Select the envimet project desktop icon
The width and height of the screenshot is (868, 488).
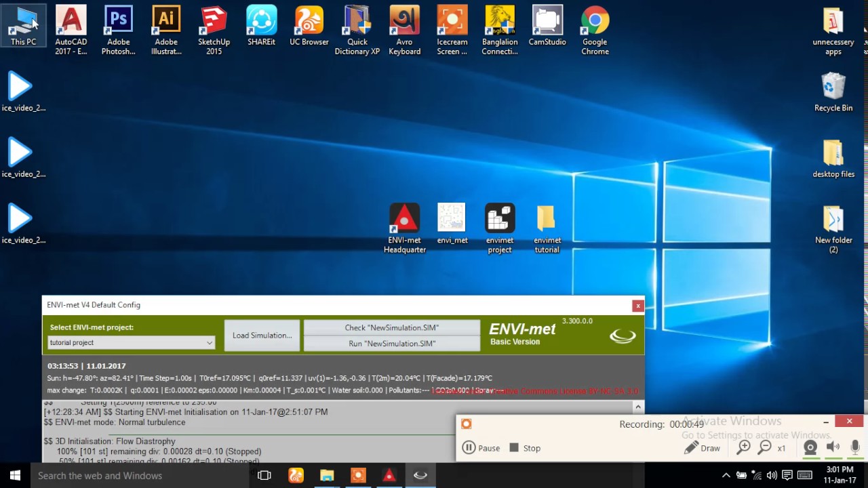pyautogui.click(x=500, y=228)
